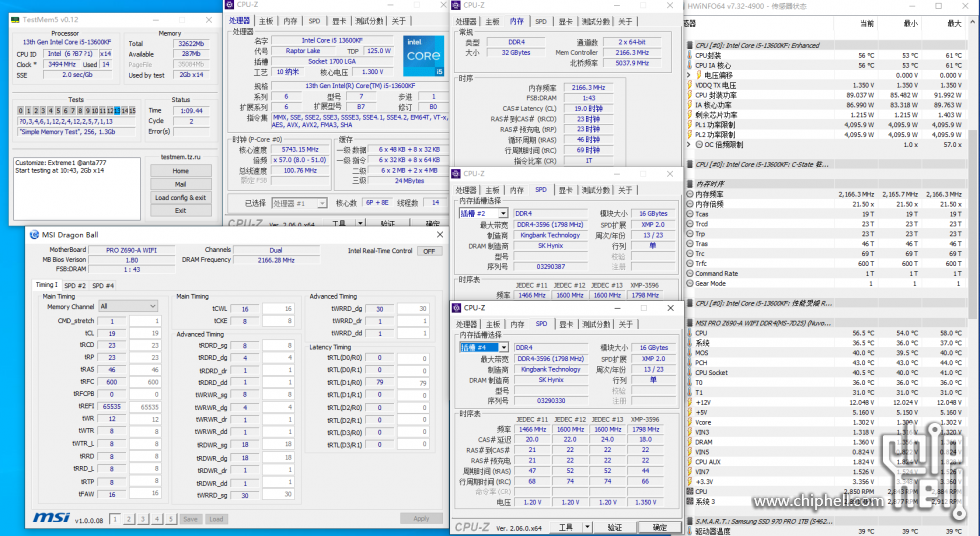Screen dimensions: 980x536
Task: Click CPU-Z icon of the slot #4 window
Action: (x=456, y=308)
